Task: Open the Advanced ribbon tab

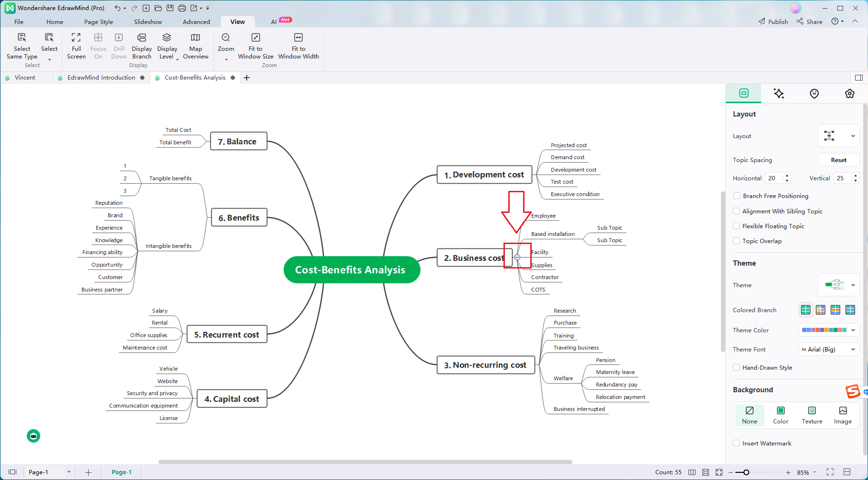Action: [x=196, y=22]
